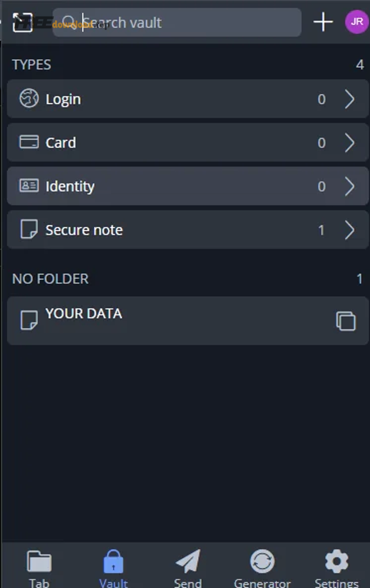Screen dimensions: 370x588
Task: Open the JR account avatar
Action: coord(356,22)
